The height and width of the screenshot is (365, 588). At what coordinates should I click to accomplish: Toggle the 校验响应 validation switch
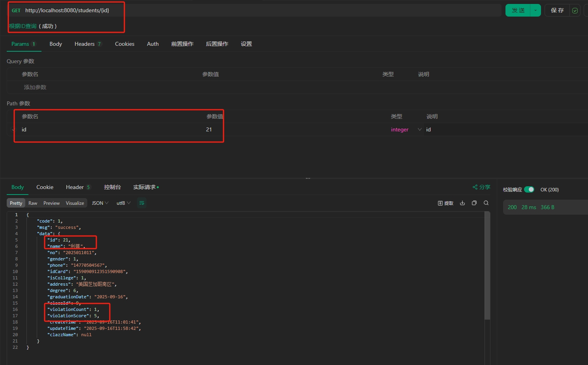529,189
